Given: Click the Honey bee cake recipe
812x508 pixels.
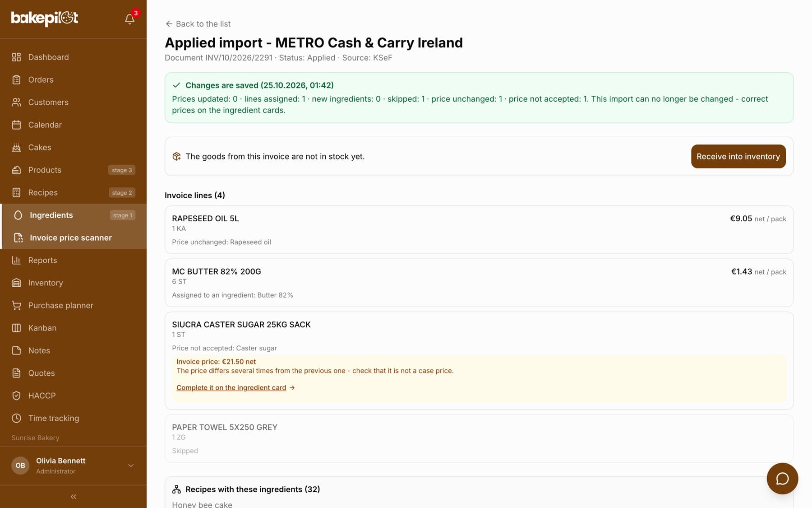Looking at the screenshot, I should pos(202,504).
